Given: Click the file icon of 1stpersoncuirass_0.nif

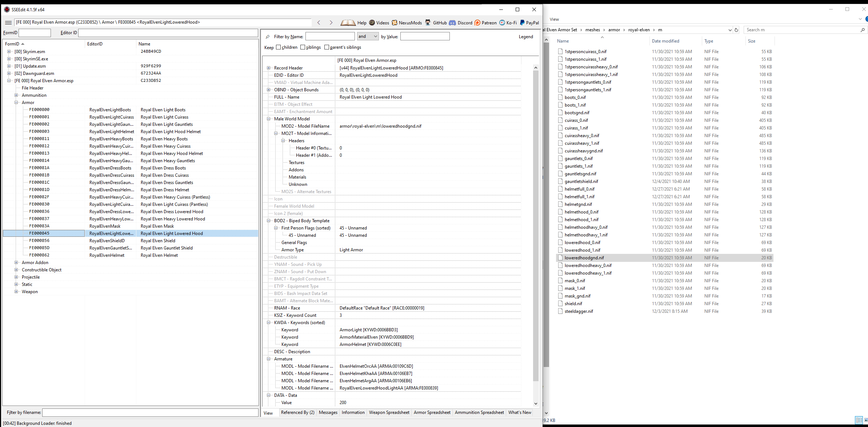Looking at the screenshot, I should [x=560, y=52].
